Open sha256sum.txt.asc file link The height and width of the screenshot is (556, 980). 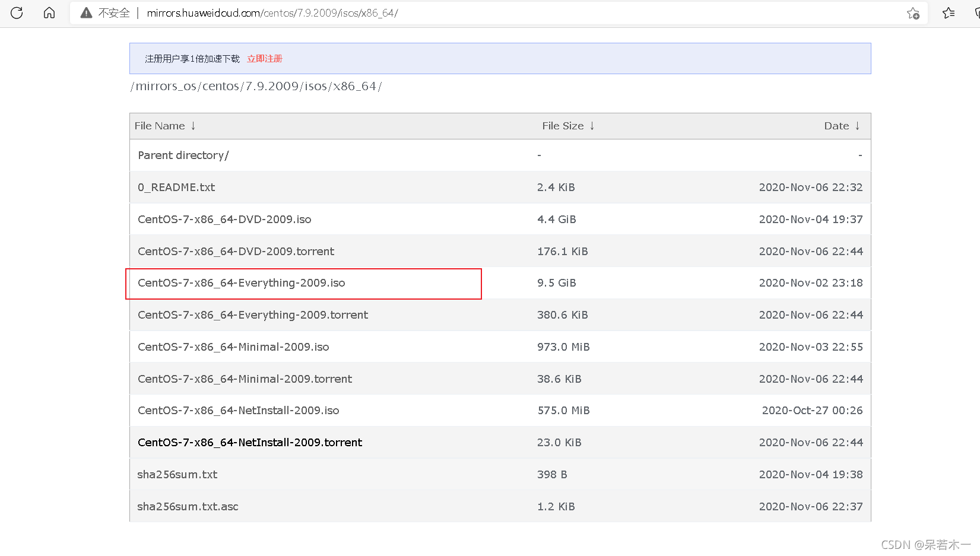(x=188, y=507)
